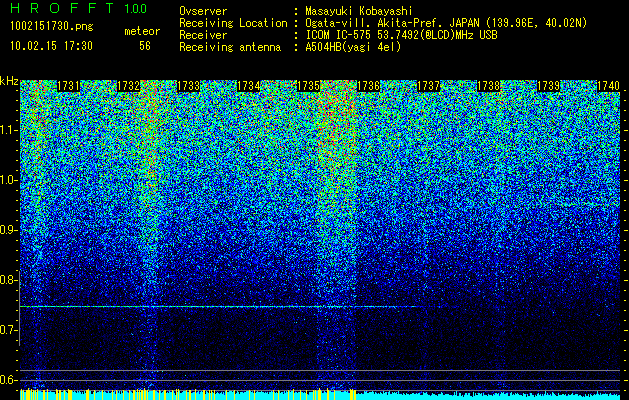Image resolution: width=629 pixels, height=400 pixels.
Task: Click the meteor count value 56
Action: click(145, 46)
